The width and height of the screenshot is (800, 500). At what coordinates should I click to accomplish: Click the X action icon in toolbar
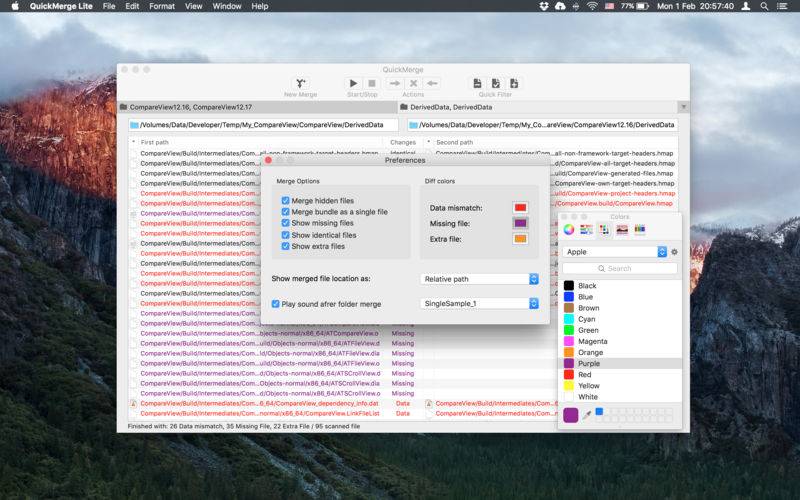tap(413, 83)
